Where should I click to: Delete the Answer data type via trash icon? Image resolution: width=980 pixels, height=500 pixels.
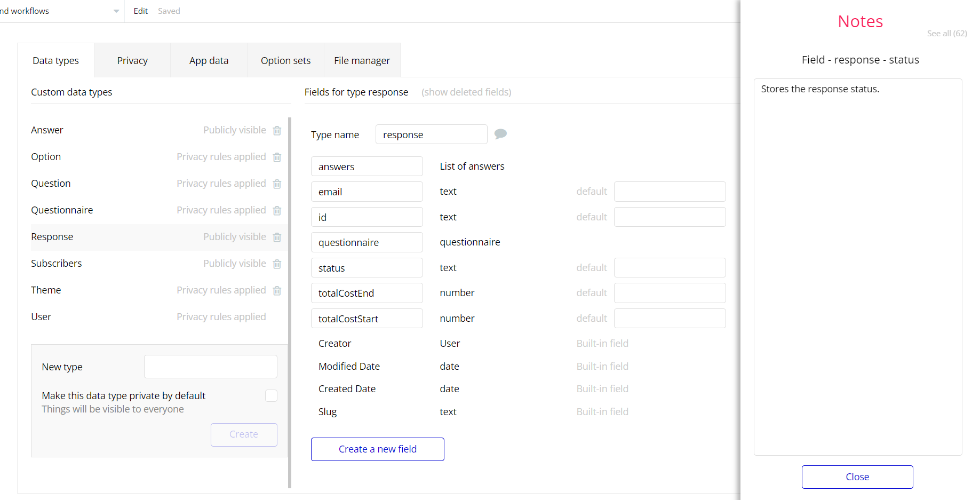[277, 131]
